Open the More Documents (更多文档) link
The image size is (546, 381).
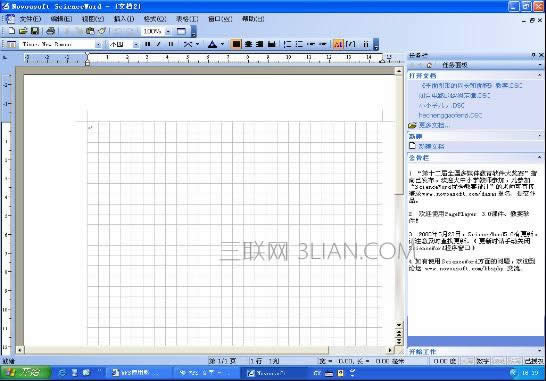pyautogui.click(x=434, y=125)
